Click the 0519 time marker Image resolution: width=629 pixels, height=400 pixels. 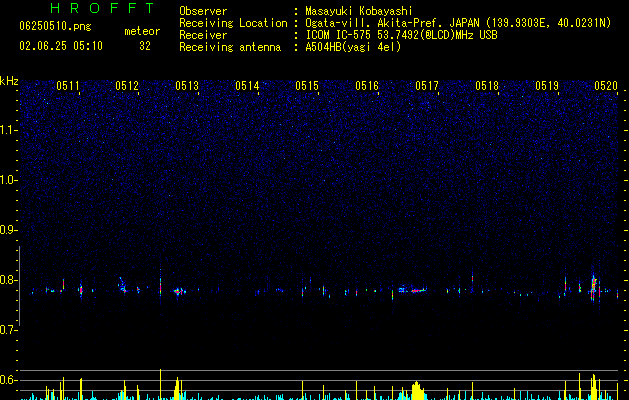click(547, 86)
